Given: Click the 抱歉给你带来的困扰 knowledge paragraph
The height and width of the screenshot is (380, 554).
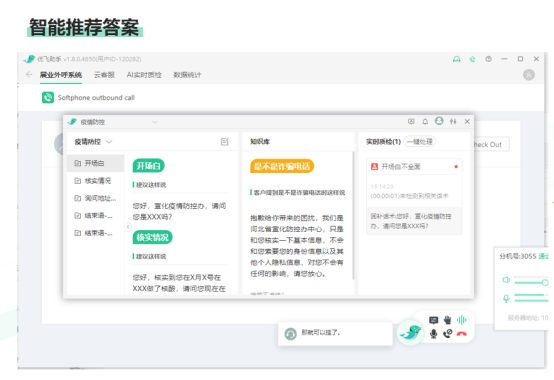Looking at the screenshot, I should 297,246.
